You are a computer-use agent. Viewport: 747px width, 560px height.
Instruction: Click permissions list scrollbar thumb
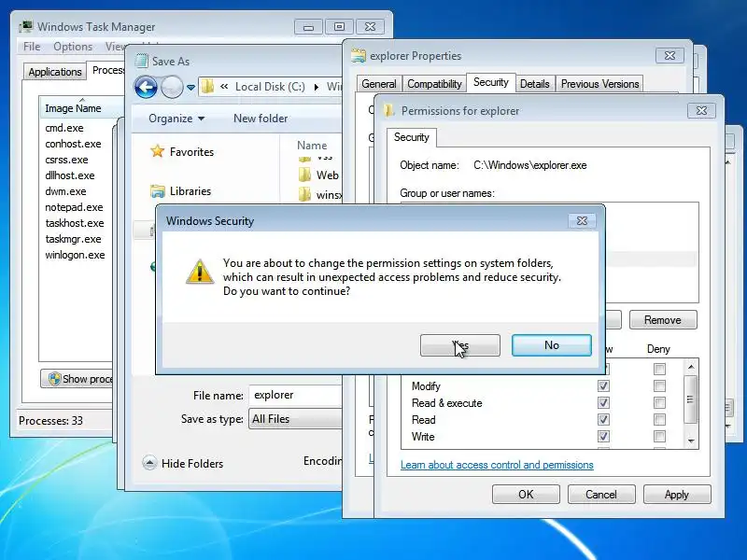[x=690, y=399]
